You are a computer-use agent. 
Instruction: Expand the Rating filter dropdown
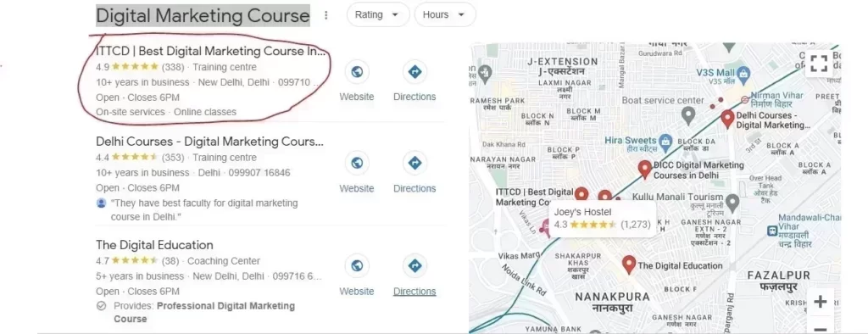point(378,15)
